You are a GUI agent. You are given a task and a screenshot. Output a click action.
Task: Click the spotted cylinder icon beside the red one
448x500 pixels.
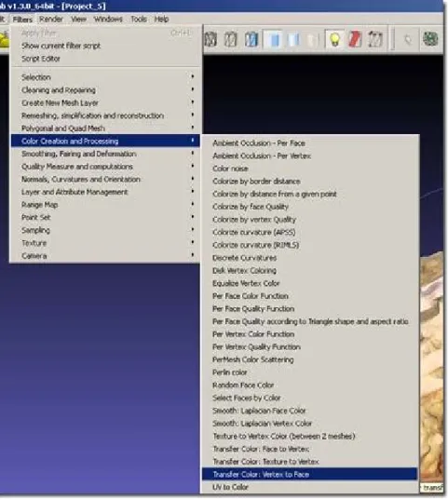pos(375,39)
